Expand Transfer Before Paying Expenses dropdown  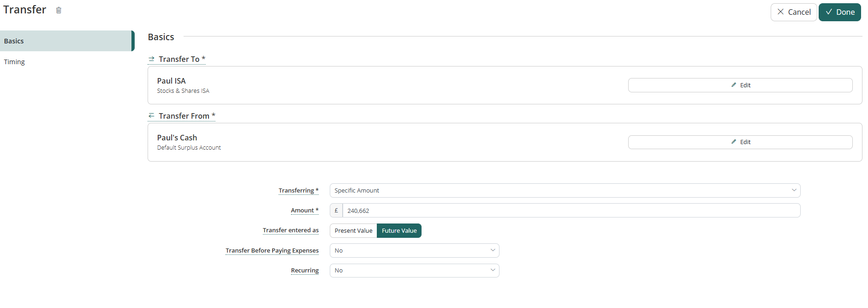pyautogui.click(x=414, y=251)
